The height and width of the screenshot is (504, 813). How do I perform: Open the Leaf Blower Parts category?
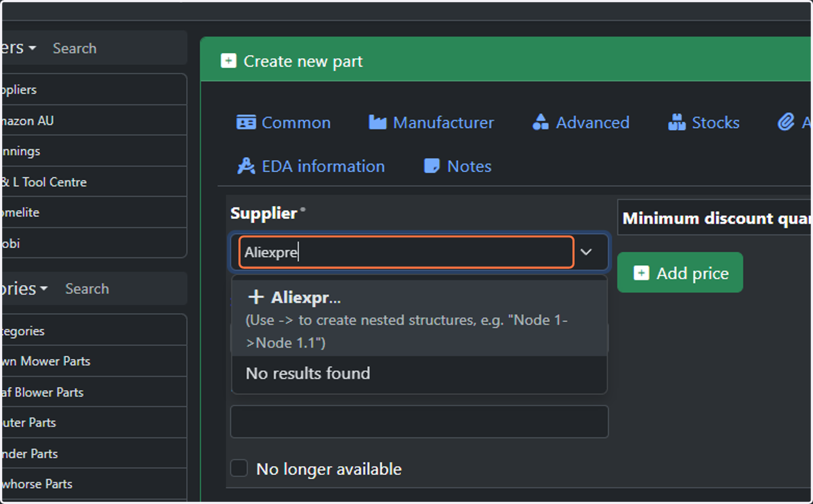[x=93, y=392]
